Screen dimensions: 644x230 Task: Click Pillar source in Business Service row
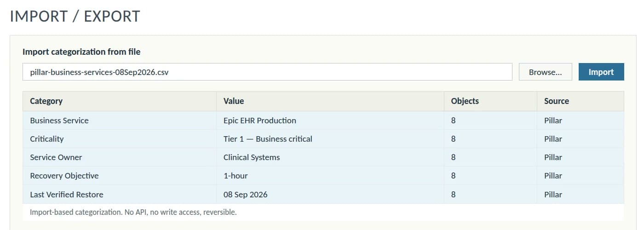(x=553, y=121)
